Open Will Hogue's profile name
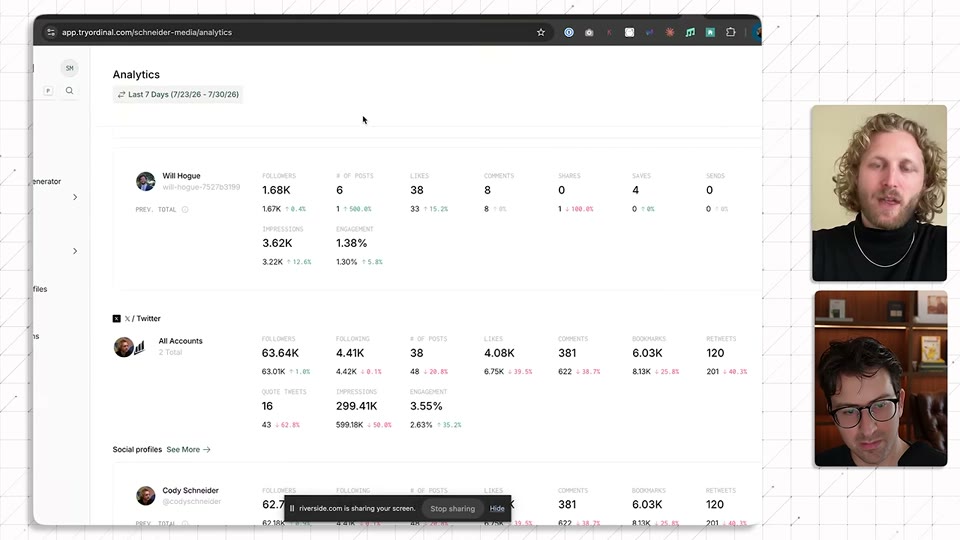Viewport: 960px width, 540px height. click(181, 176)
